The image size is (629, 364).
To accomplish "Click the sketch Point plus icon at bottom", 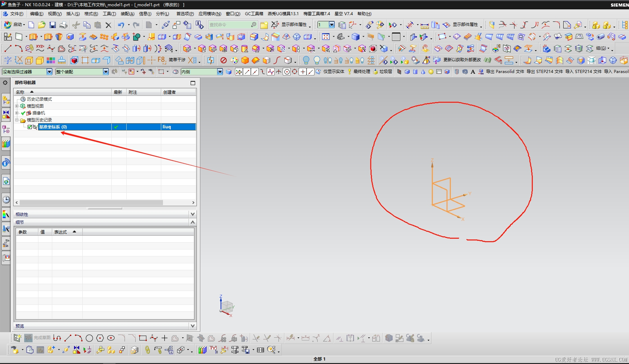I will click(164, 338).
